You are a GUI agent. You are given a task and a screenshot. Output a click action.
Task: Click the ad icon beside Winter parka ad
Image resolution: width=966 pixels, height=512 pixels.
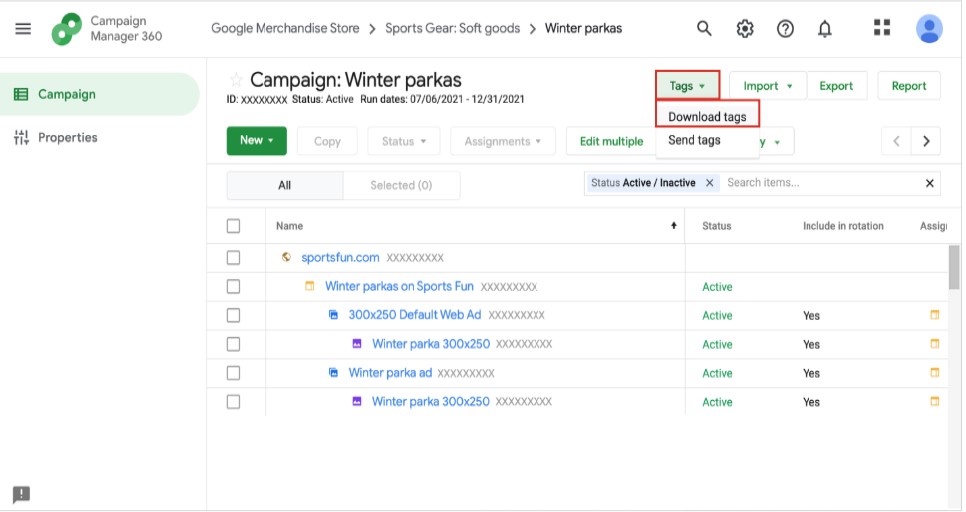(x=333, y=372)
